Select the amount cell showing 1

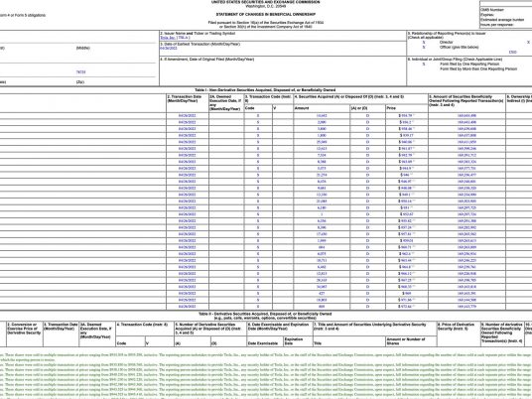click(x=322, y=214)
